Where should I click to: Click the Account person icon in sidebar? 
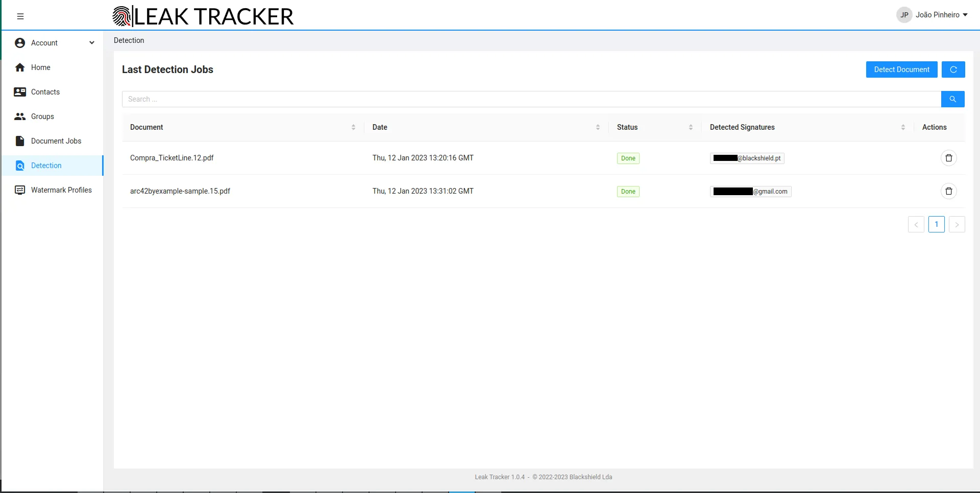pos(20,43)
